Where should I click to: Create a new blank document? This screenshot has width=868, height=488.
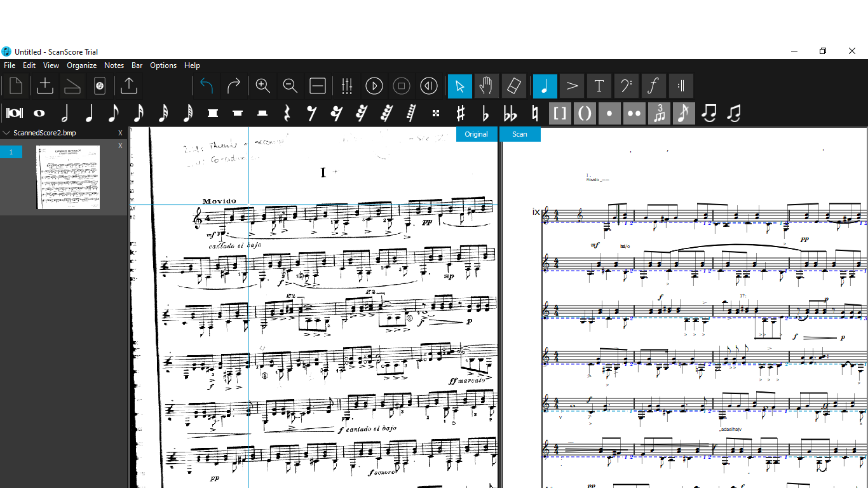click(x=16, y=86)
